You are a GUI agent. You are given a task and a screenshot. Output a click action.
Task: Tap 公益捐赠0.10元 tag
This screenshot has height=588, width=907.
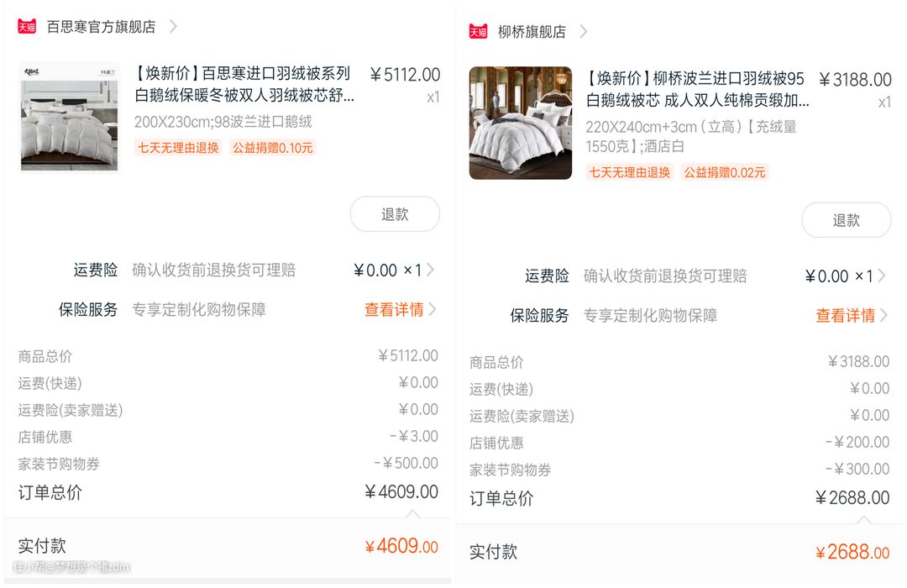(x=273, y=148)
